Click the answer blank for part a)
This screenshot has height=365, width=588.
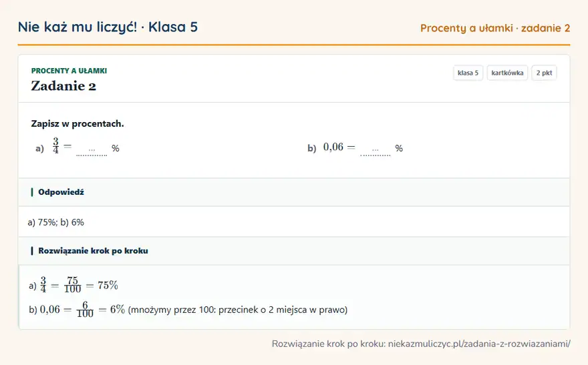pyautogui.click(x=92, y=149)
